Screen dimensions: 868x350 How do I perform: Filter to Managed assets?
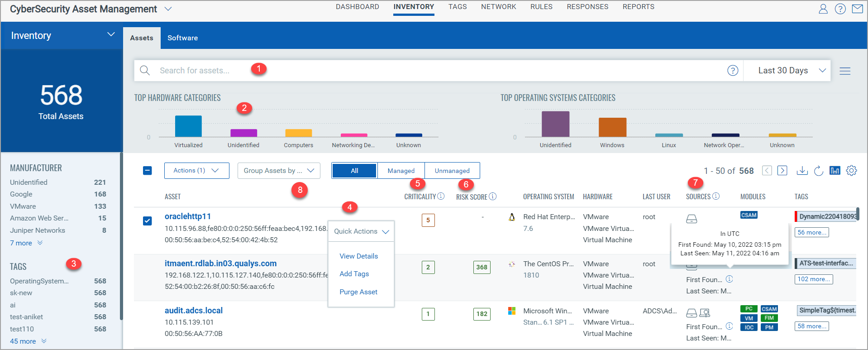coord(401,171)
